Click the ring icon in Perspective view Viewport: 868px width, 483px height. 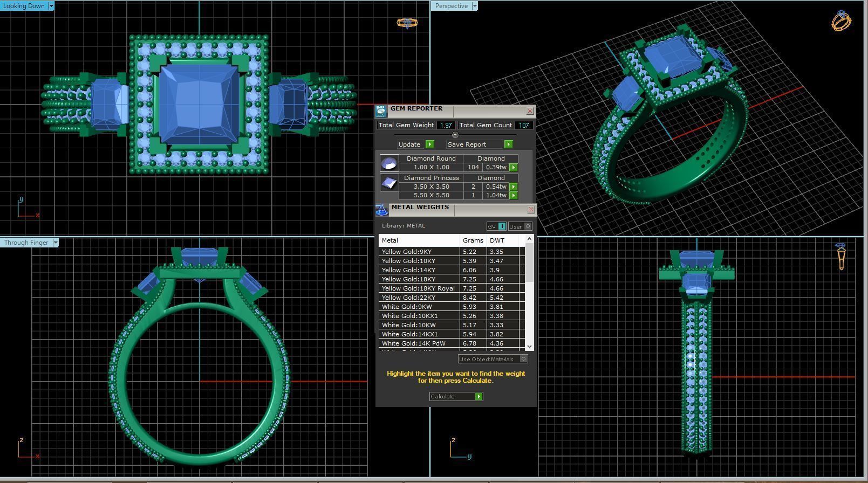[842, 20]
